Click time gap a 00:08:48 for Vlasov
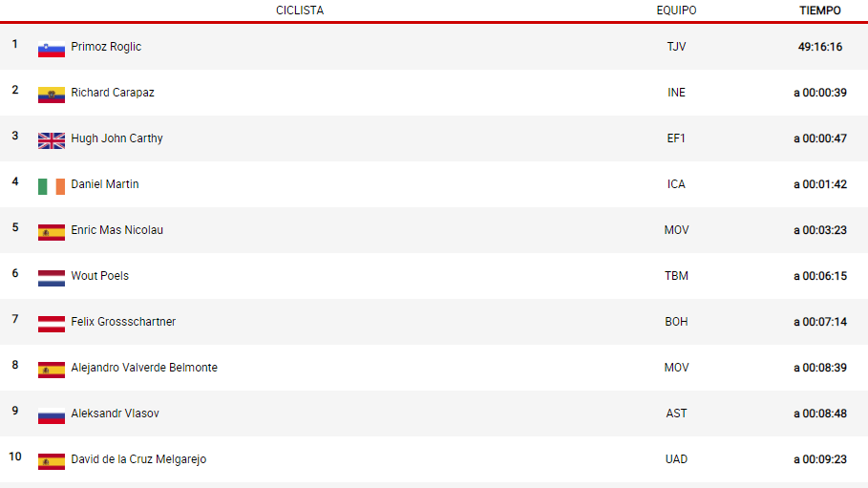Screen dimensions: 868x488 point(820,414)
